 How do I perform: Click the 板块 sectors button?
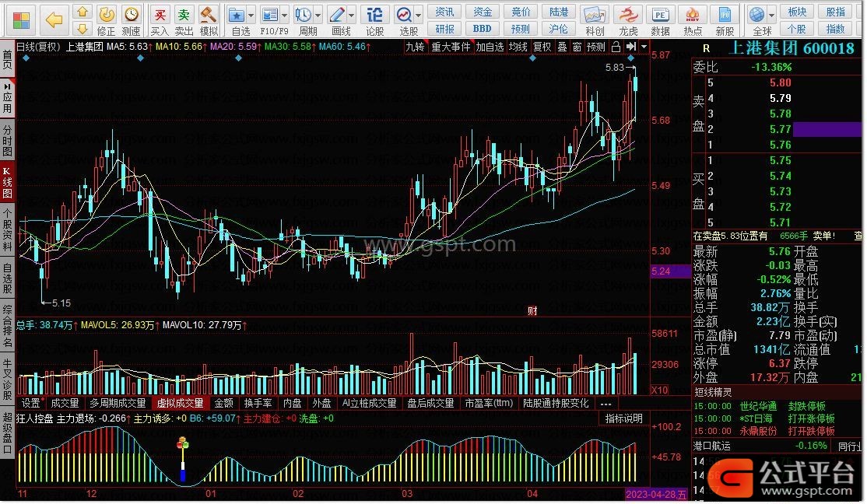[x=797, y=12]
